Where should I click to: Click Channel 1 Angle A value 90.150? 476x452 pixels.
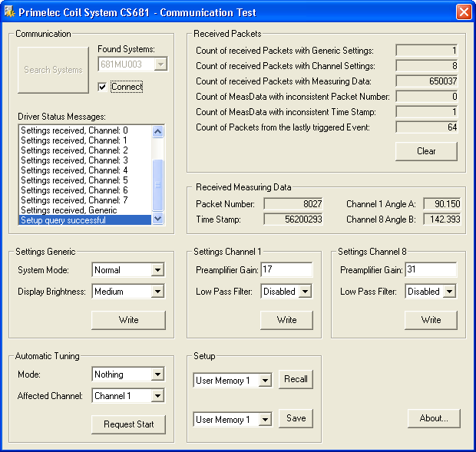pyautogui.click(x=442, y=203)
